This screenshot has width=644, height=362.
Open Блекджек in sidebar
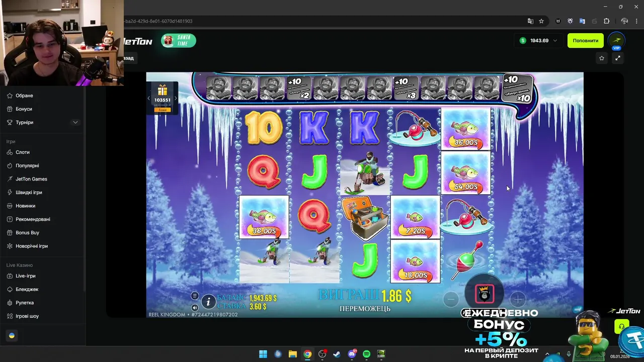27,289
